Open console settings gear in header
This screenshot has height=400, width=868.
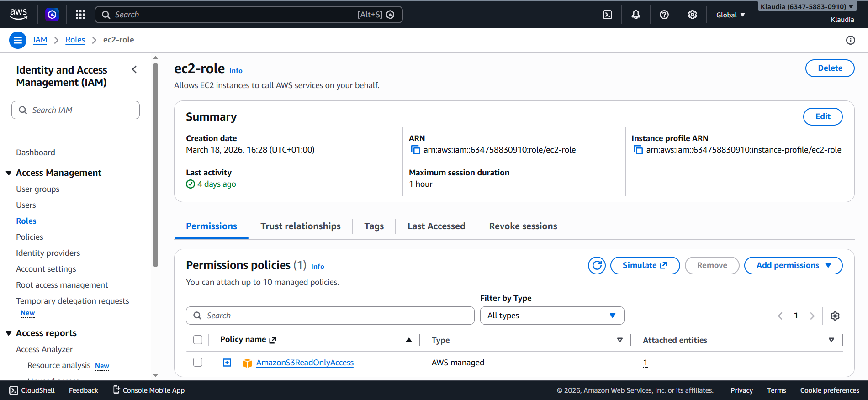[693, 15]
